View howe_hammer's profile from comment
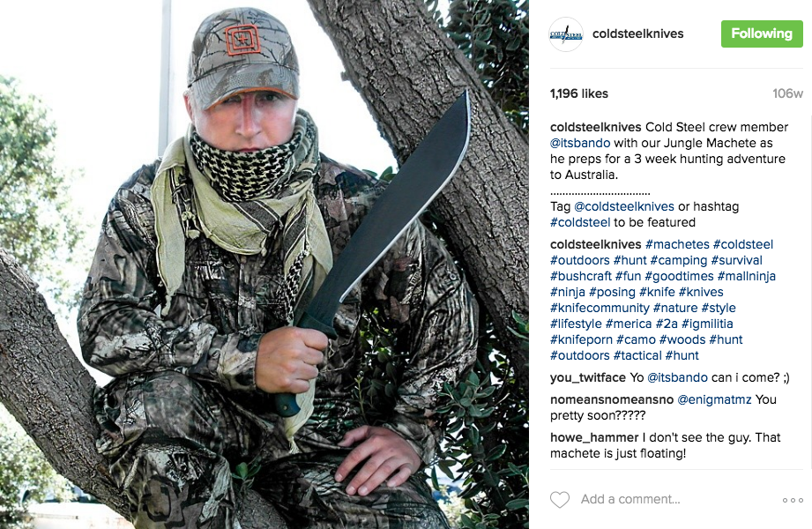The image size is (812, 529). (x=594, y=438)
